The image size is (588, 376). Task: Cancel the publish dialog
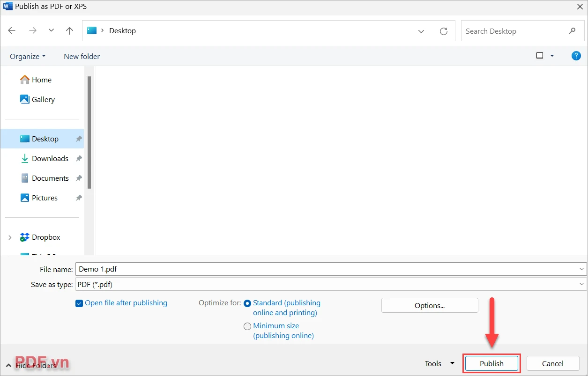[553, 363]
